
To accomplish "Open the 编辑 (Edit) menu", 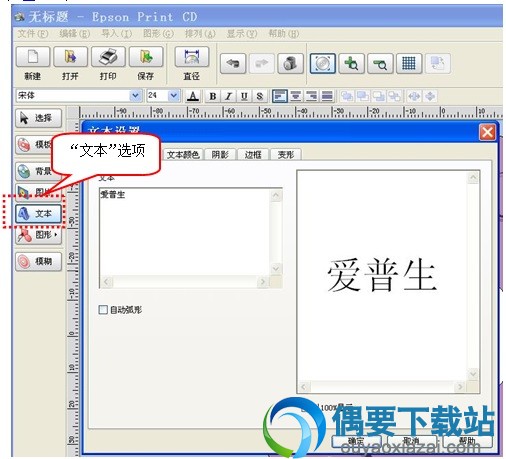I will point(74,34).
